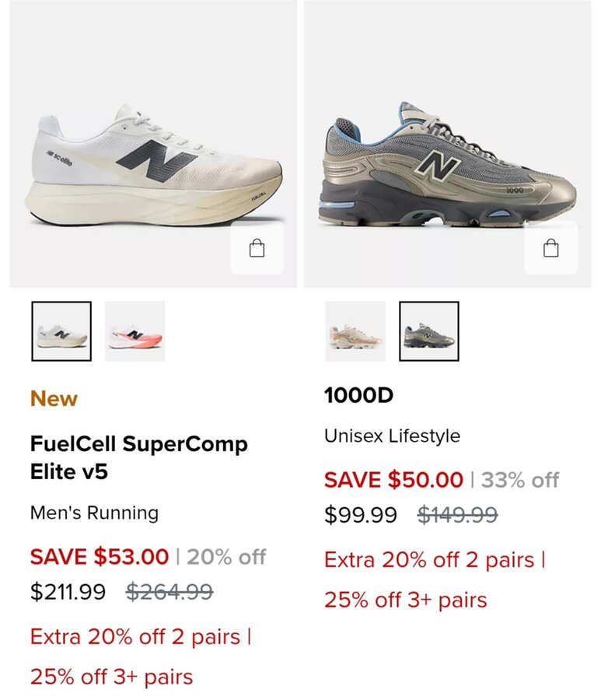Click the $99.99 sale price
Viewport: 601px width, 700px height.
(x=361, y=515)
